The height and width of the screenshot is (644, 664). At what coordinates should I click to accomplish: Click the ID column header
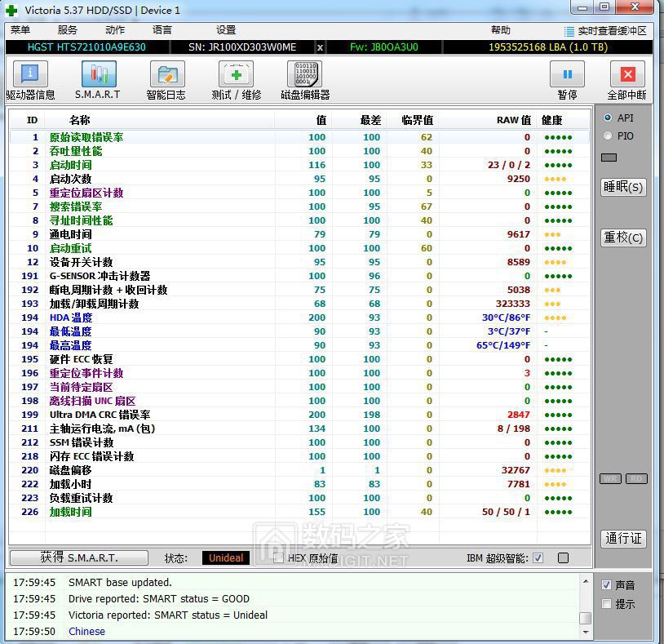pos(32,120)
